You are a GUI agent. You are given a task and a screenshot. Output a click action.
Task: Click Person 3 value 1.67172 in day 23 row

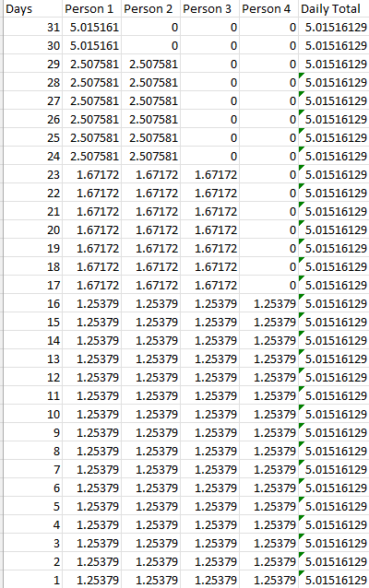[x=209, y=174]
